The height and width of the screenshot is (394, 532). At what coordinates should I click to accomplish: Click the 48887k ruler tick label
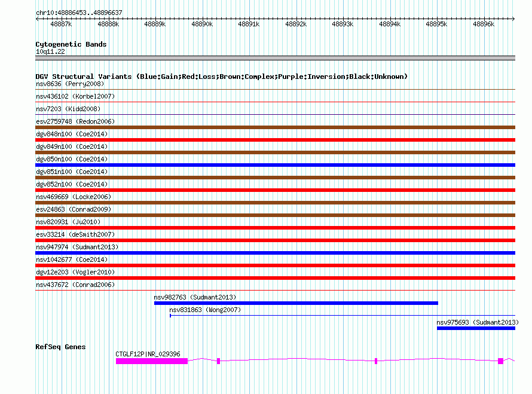coord(61,24)
